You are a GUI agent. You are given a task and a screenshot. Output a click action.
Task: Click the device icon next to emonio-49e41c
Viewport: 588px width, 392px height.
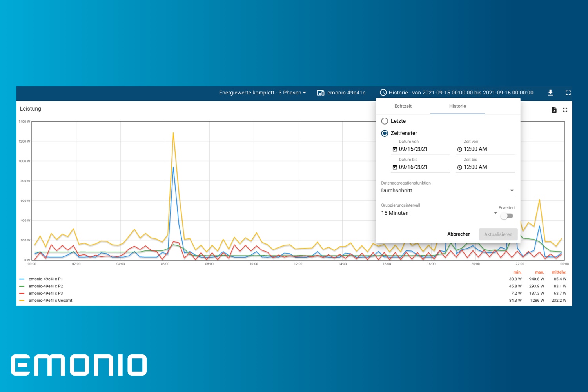click(x=320, y=93)
